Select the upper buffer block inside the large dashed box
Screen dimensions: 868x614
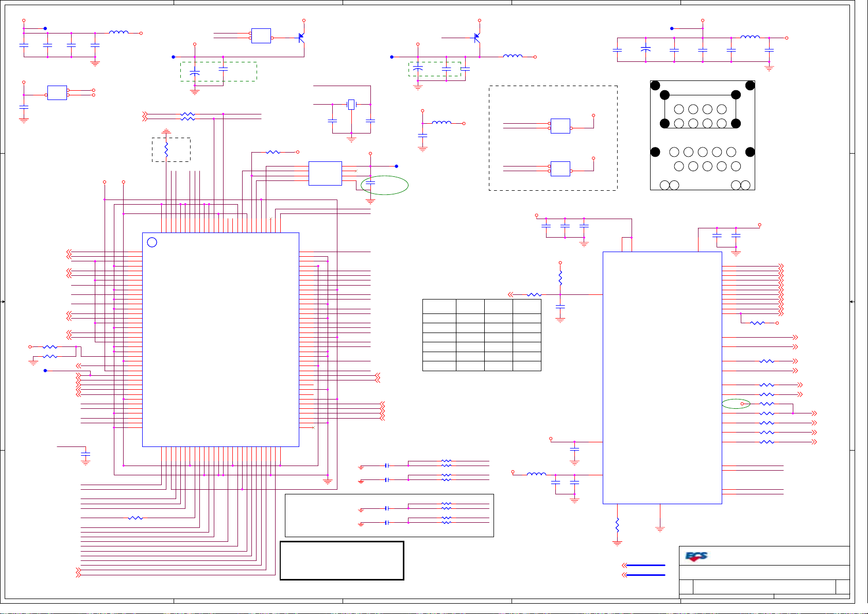[560, 126]
